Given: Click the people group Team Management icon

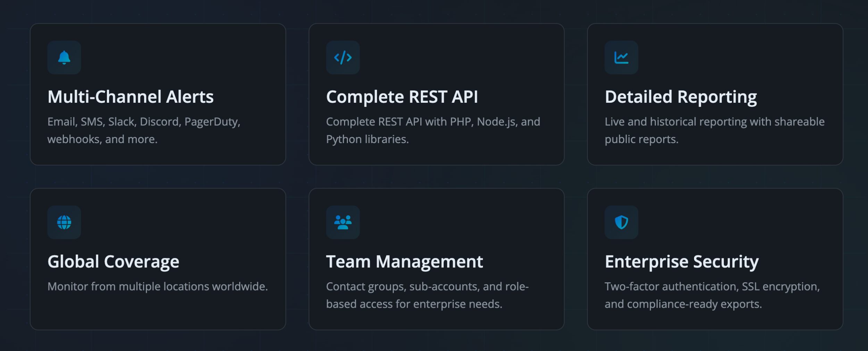Looking at the screenshot, I should 343,222.
